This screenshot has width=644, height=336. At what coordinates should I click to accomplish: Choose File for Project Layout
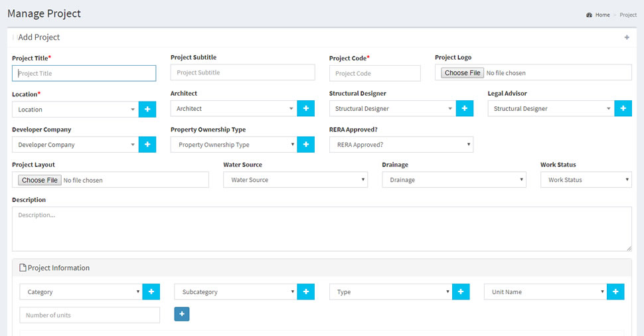tap(40, 180)
